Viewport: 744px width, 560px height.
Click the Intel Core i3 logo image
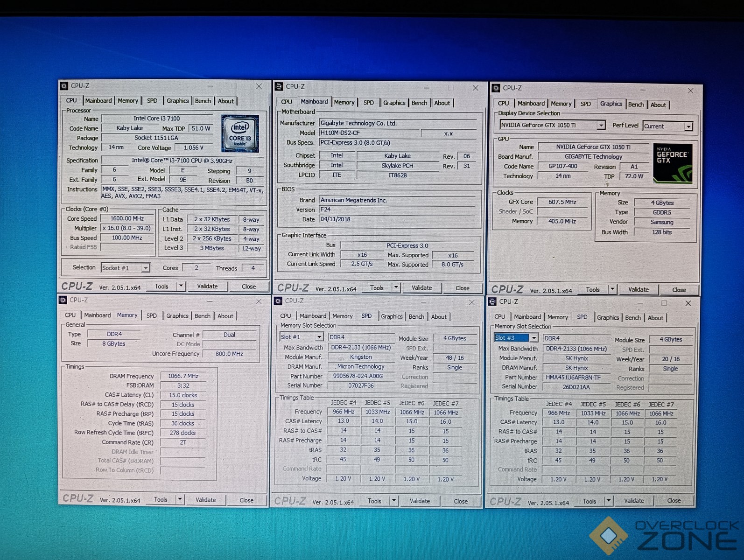(x=240, y=133)
